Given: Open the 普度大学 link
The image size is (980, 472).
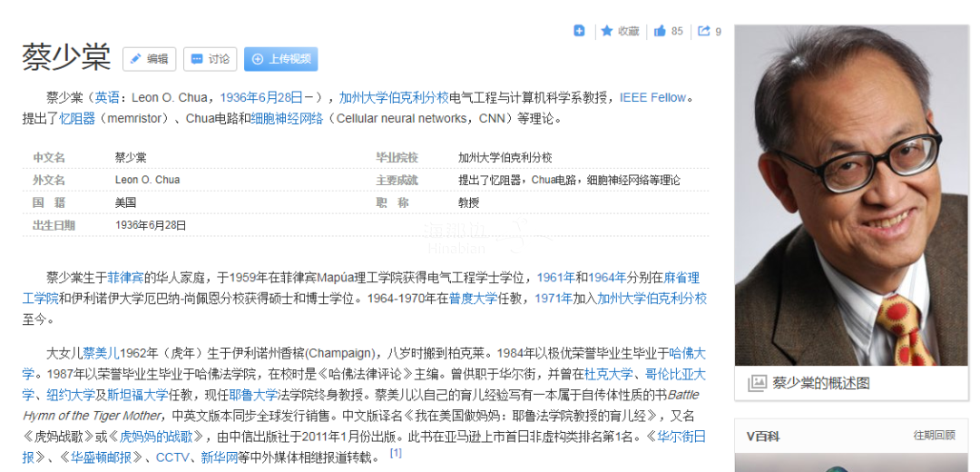Looking at the screenshot, I should 473,298.
